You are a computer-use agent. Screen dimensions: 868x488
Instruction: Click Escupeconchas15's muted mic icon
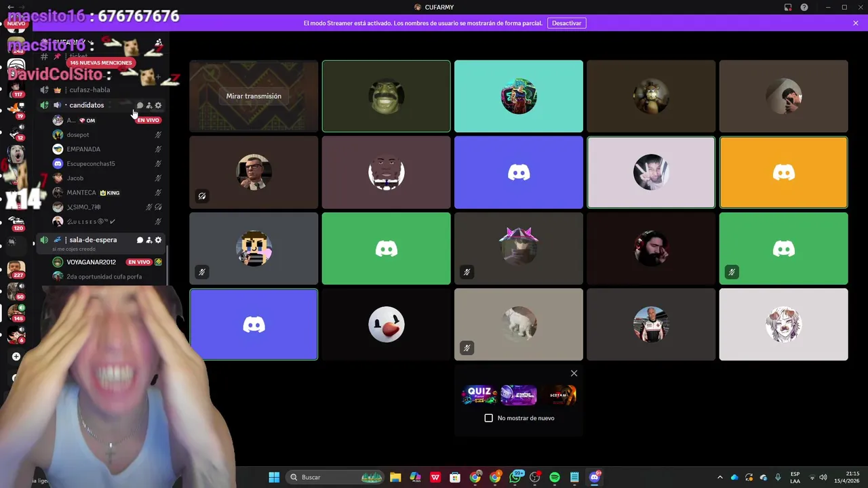[x=158, y=163]
